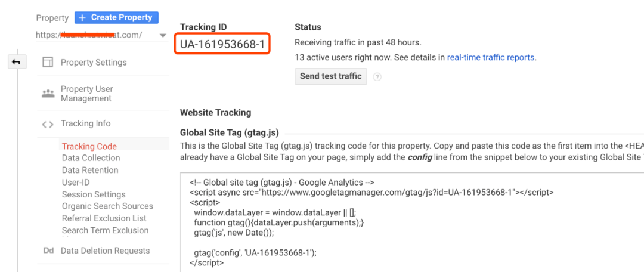Collapse the Tracking Info section

tap(85, 123)
